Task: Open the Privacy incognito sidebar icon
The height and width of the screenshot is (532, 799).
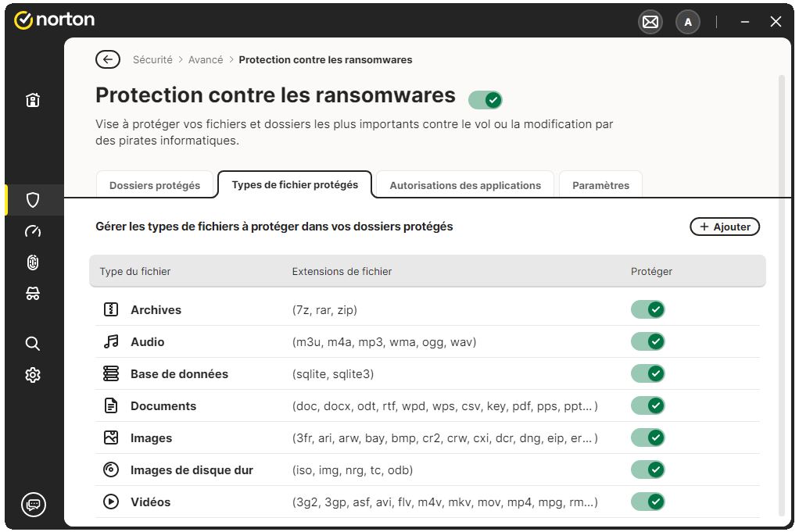Action: click(33, 294)
